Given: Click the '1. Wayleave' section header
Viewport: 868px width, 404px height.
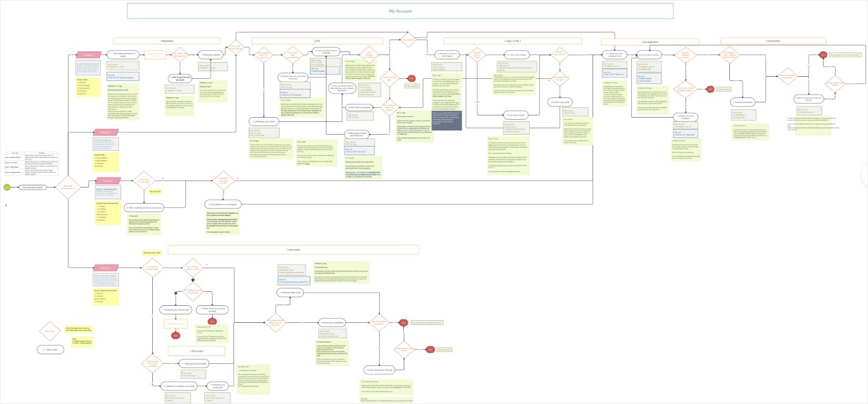Looking at the screenshot, I should click(166, 42).
